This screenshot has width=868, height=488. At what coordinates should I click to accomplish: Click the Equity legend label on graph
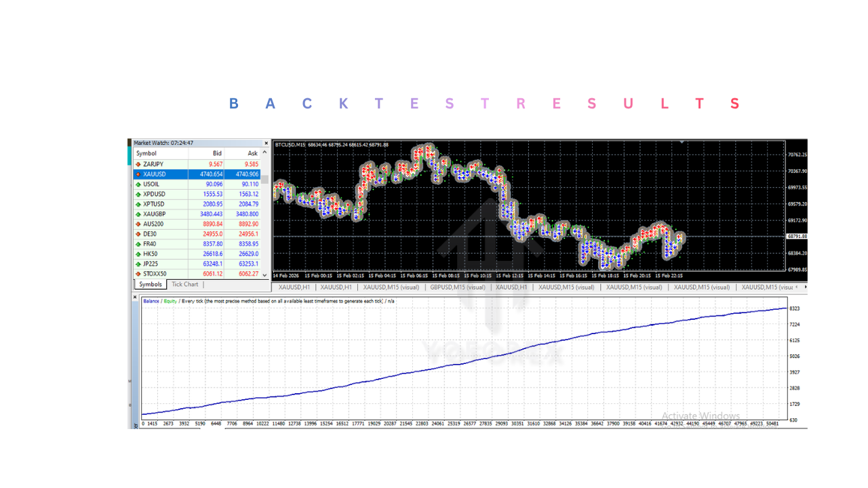pyautogui.click(x=170, y=300)
